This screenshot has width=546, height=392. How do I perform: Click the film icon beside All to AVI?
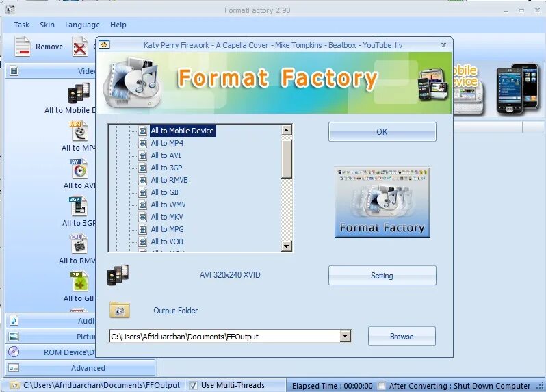[142, 155]
